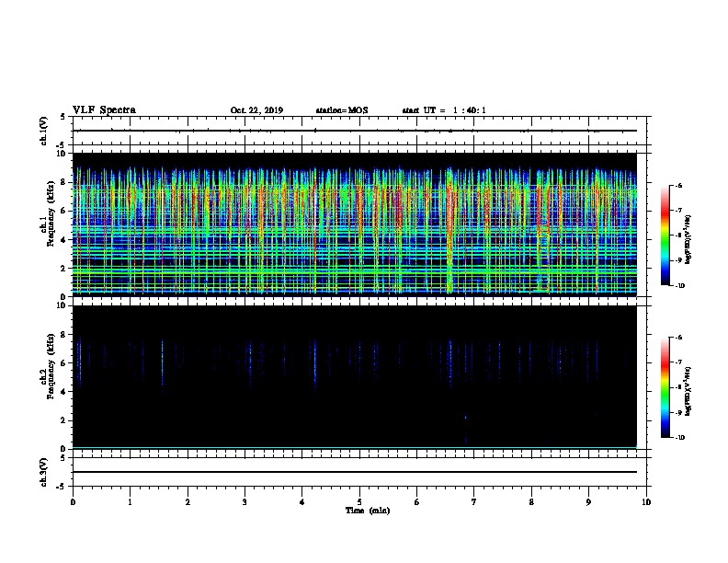
Task: Click the 'station=MOS' label
Action: 342,110
